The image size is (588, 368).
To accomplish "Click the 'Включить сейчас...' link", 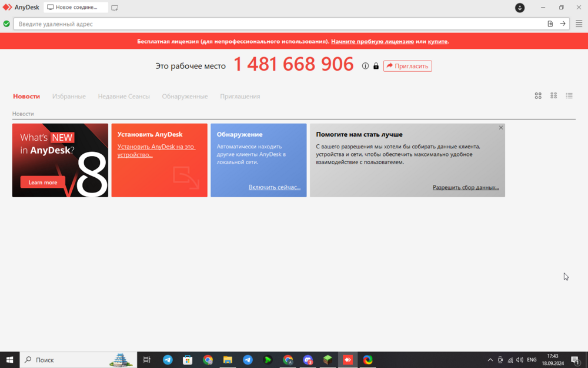I will [275, 187].
